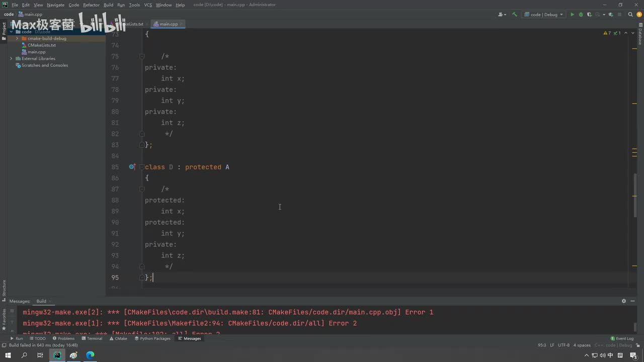The width and height of the screenshot is (644, 362).
Task: Collapse the fold marker at line 83
Action: coord(142,145)
